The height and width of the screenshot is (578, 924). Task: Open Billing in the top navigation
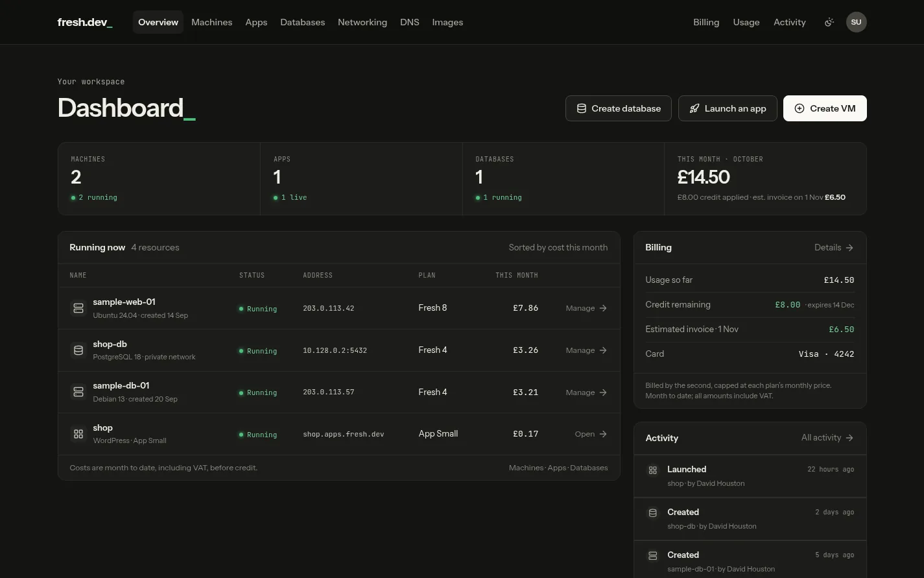click(706, 22)
